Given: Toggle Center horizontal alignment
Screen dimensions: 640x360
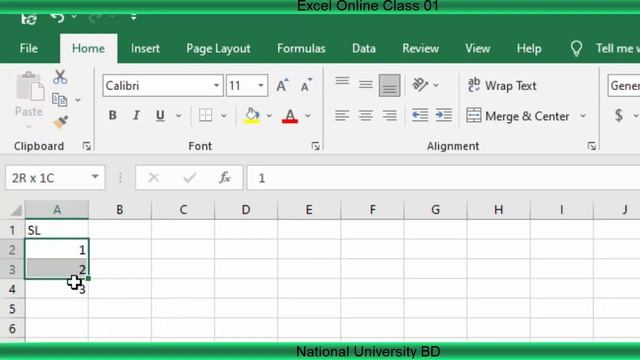Looking at the screenshot, I should point(366,116).
